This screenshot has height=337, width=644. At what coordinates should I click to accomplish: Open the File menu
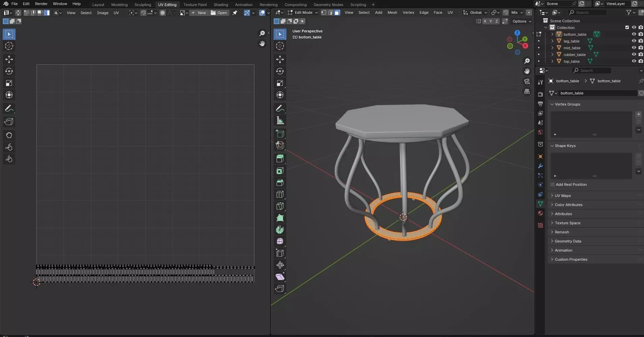point(15,4)
